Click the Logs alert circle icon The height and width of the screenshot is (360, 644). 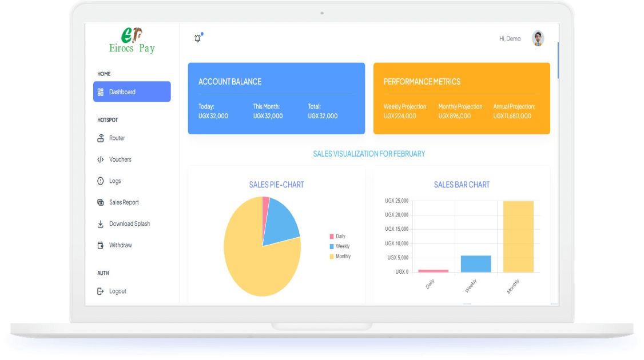click(x=101, y=181)
